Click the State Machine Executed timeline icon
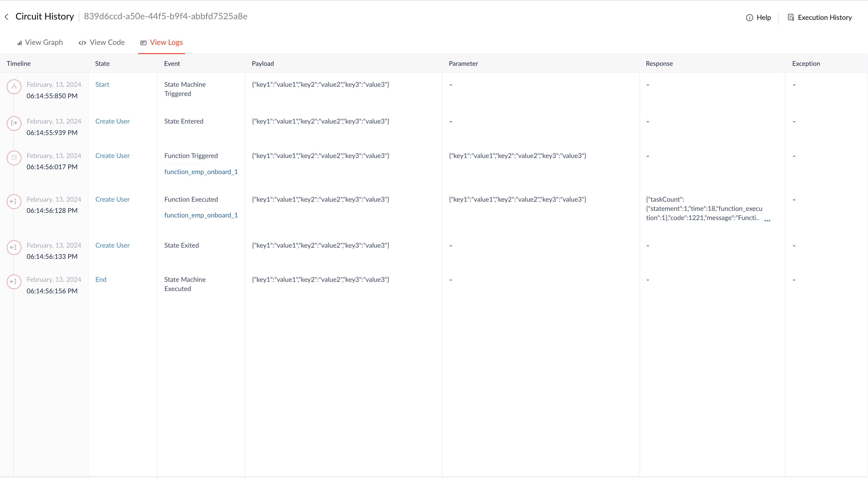Screen dimensions: 868x478 (x=14, y=282)
